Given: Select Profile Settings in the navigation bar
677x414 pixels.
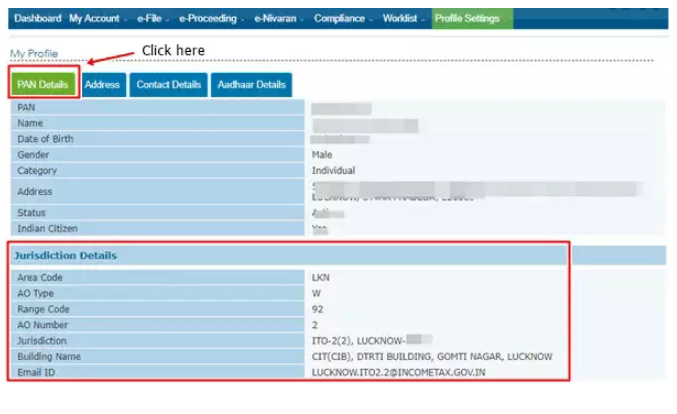Looking at the screenshot, I should pyautogui.click(x=467, y=18).
